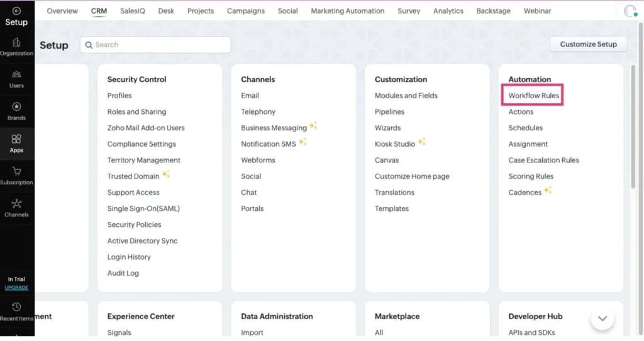Open Actions under Automation
The image size is (644, 341).
(x=521, y=112)
